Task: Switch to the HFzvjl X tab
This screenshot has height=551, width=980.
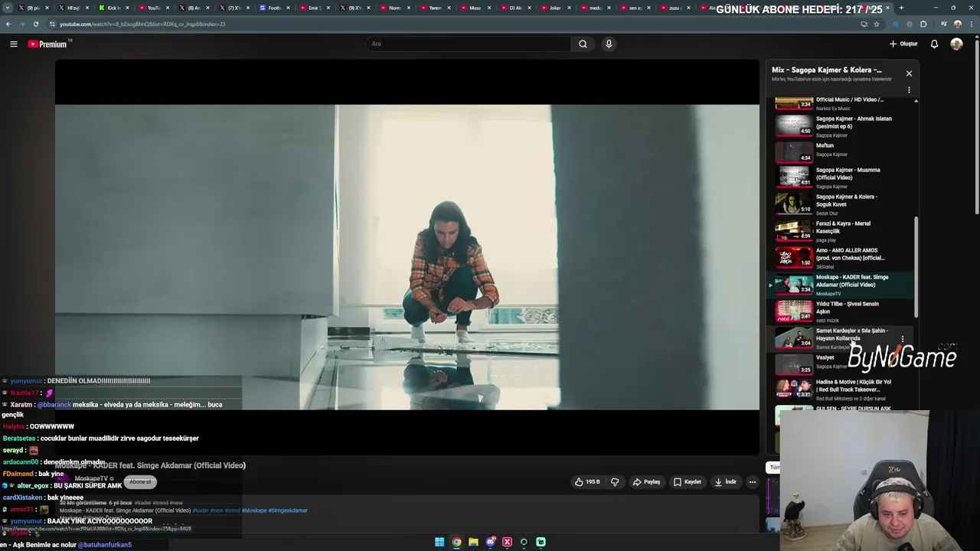Action: (x=71, y=8)
